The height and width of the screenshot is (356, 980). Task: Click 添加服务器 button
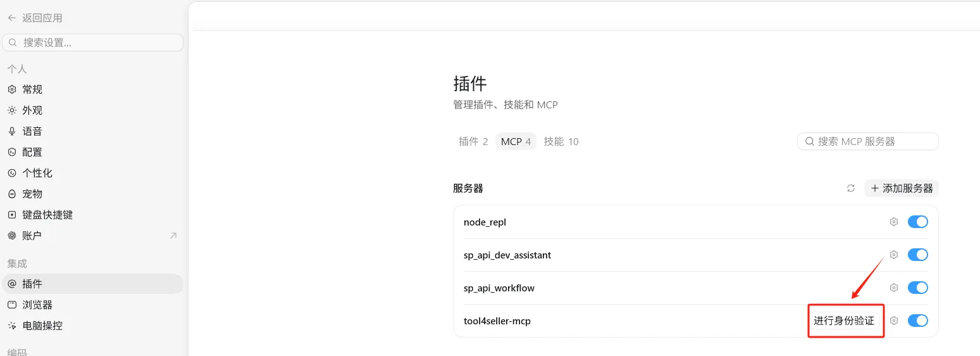[902, 188]
